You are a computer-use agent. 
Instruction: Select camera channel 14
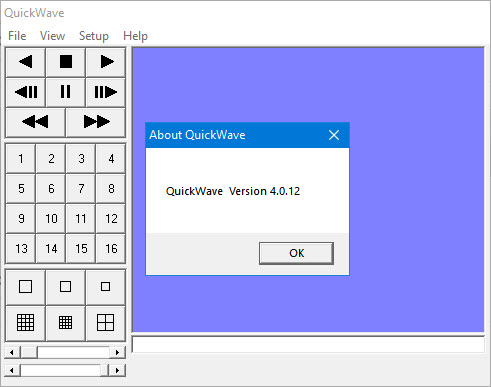[51, 249]
